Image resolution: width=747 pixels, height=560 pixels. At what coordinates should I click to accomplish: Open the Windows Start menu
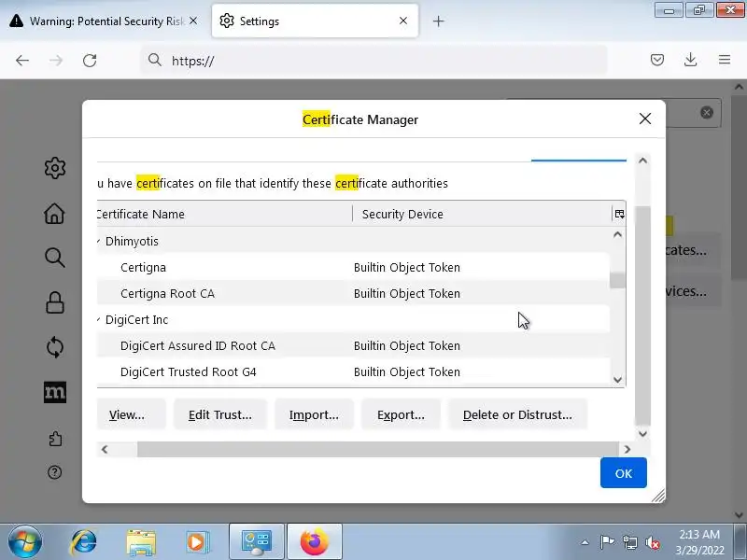25,542
